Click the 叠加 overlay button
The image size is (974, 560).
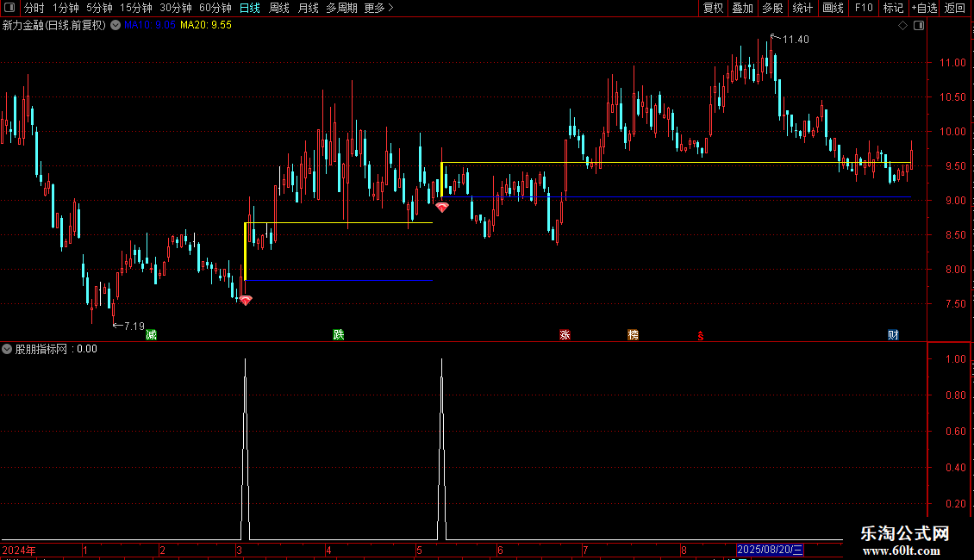(x=743, y=8)
